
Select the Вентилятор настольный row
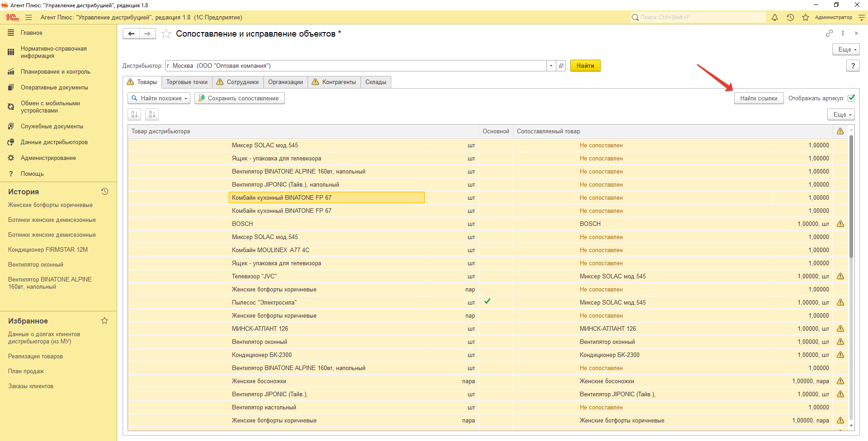coord(488,407)
